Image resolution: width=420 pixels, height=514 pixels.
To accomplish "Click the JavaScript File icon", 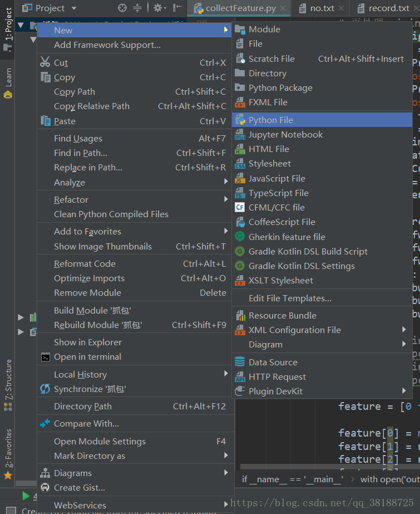I will (240, 178).
